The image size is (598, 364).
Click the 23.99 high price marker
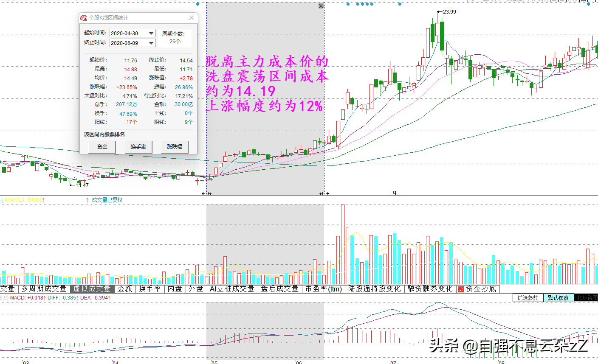pos(449,11)
